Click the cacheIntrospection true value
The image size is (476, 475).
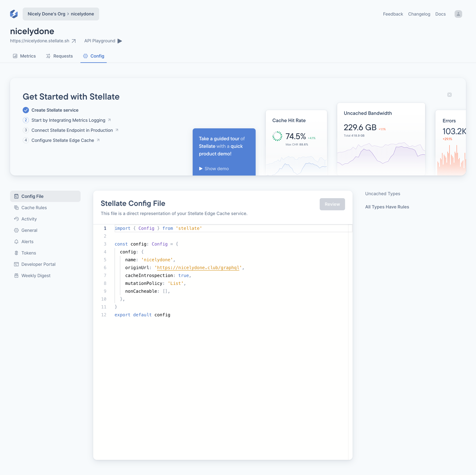[183, 276]
